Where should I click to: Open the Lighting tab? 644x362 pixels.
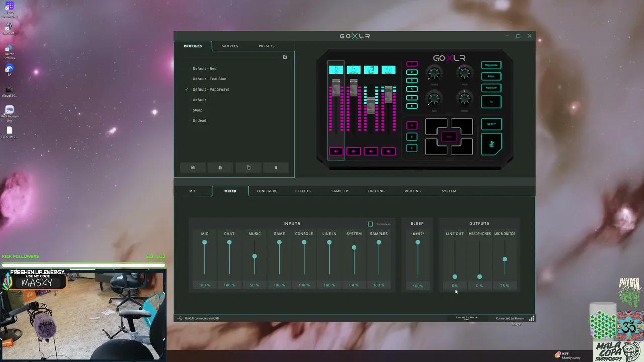(376, 191)
